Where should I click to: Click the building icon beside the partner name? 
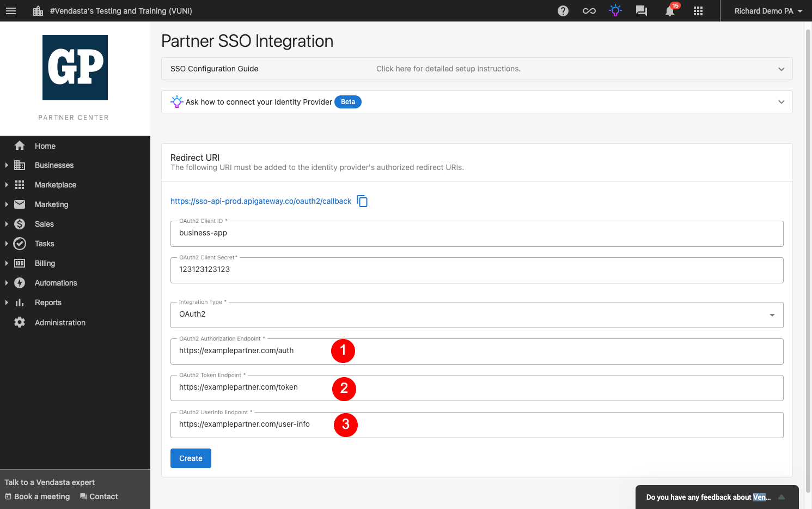click(38, 11)
